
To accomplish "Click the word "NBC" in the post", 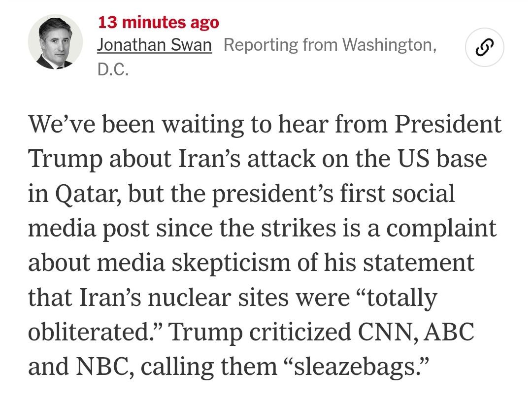I will [x=103, y=368].
